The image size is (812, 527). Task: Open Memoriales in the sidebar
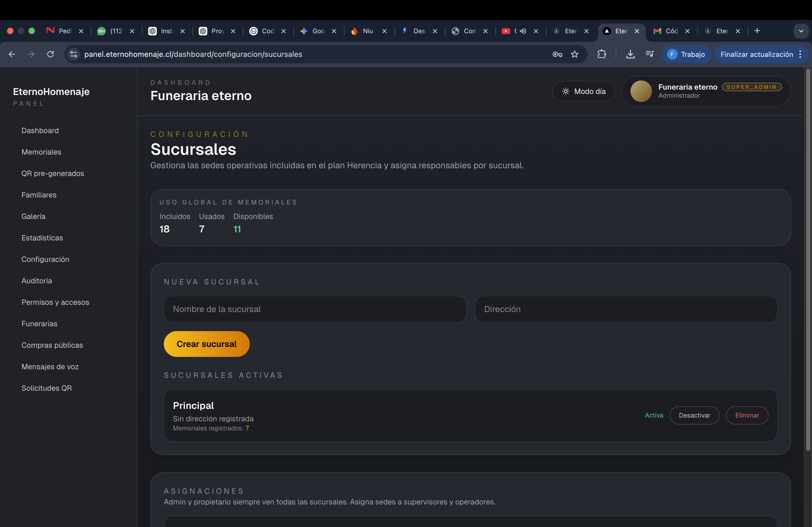click(41, 152)
